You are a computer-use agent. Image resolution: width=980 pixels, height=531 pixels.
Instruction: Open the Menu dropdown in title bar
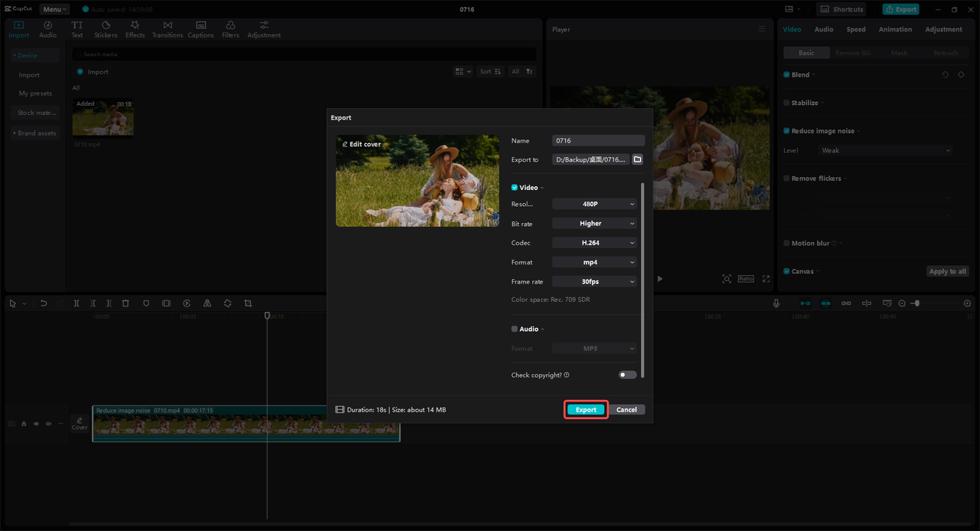pos(54,9)
